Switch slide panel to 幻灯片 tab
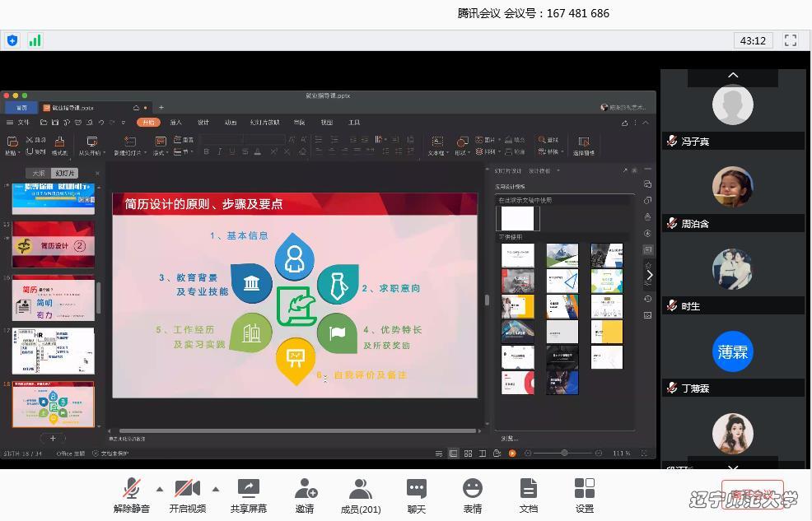The width and height of the screenshot is (812, 521). pyautogui.click(x=65, y=174)
